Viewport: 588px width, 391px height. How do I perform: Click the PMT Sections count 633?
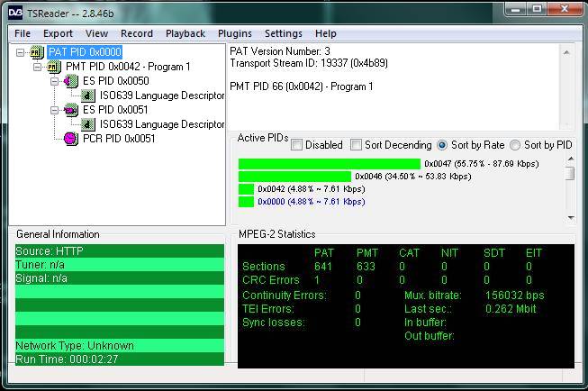coord(366,267)
